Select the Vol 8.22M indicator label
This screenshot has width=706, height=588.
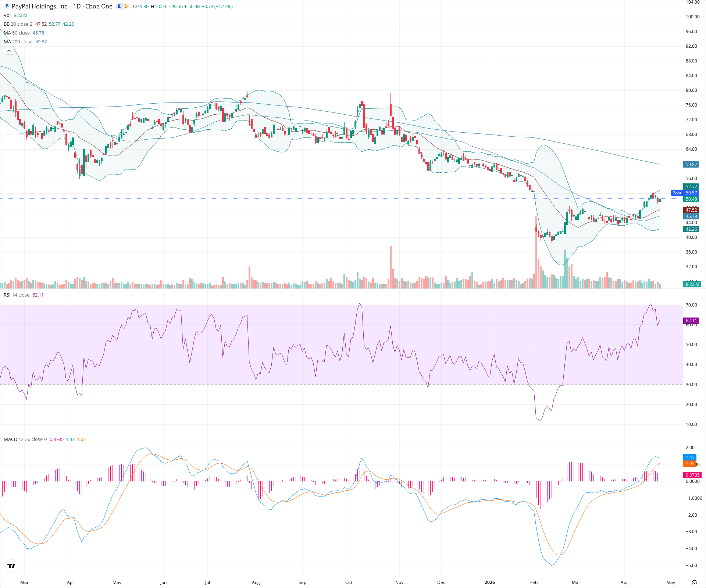pyautogui.click(x=7, y=15)
